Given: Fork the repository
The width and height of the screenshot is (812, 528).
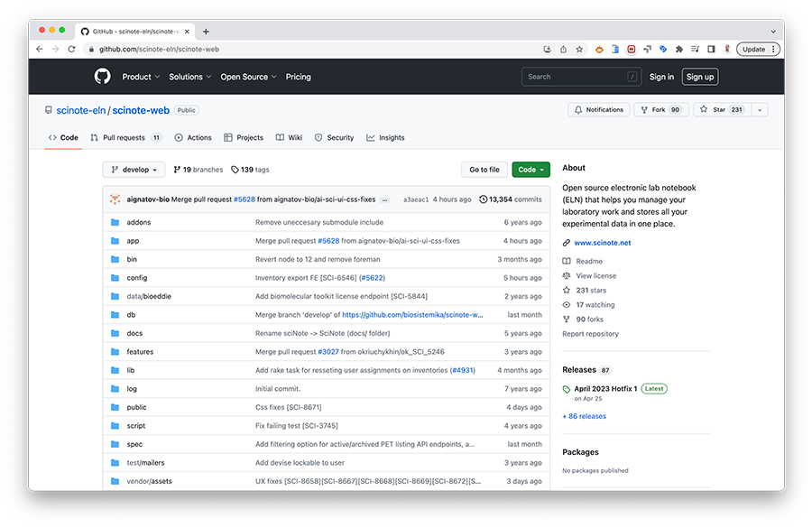Looking at the screenshot, I should coord(660,110).
